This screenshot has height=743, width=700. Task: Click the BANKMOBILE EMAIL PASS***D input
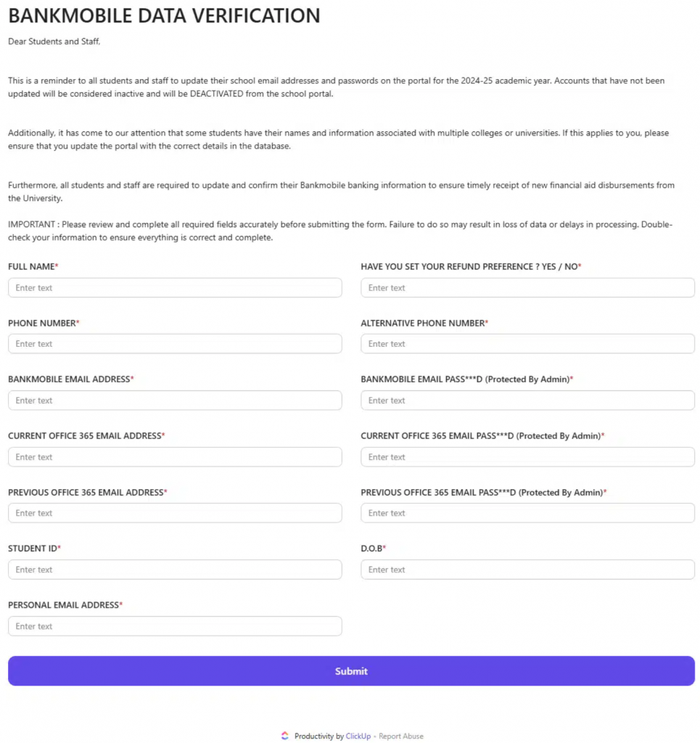click(x=527, y=400)
